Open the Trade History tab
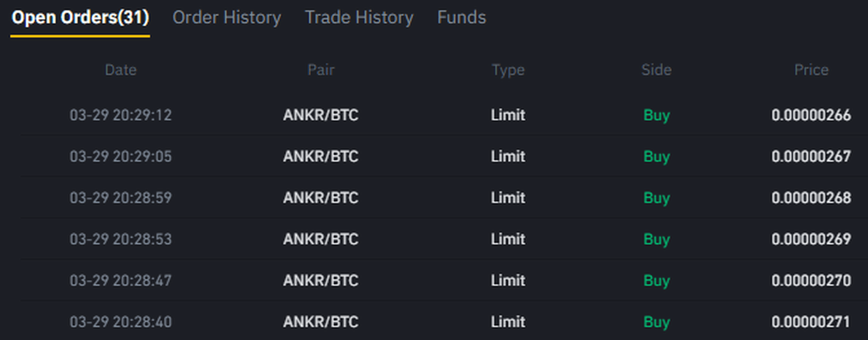The height and width of the screenshot is (340, 868). [x=359, y=18]
